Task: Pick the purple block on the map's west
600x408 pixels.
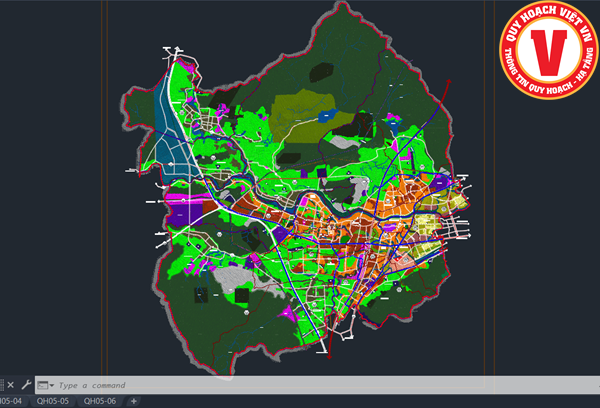Action: (x=181, y=212)
